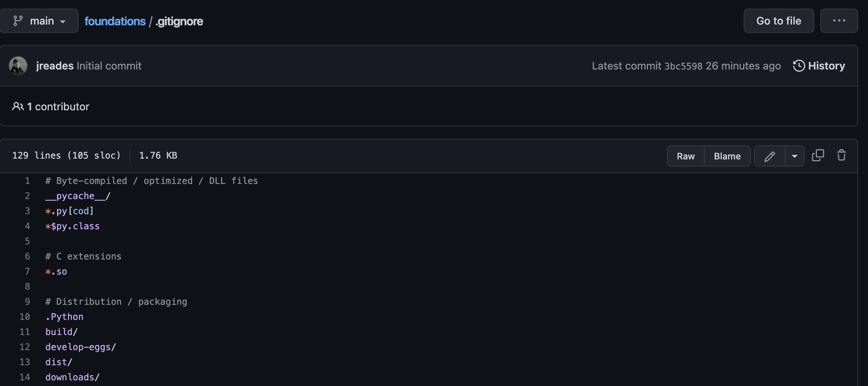Copy raw contents with the copy icon

pyautogui.click(x=818, y=155)
